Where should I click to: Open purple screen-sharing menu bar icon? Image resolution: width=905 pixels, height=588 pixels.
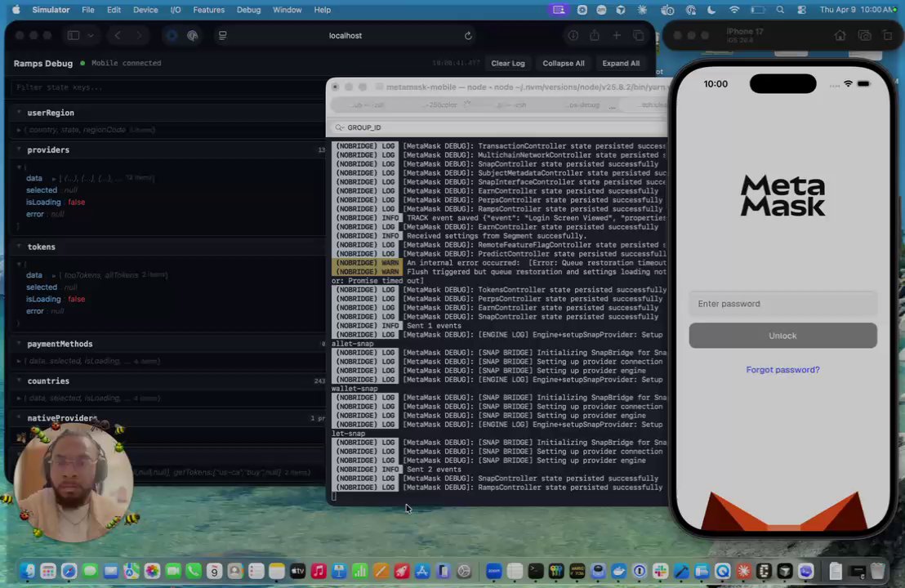pyautogui.click(x=559, y=10)
